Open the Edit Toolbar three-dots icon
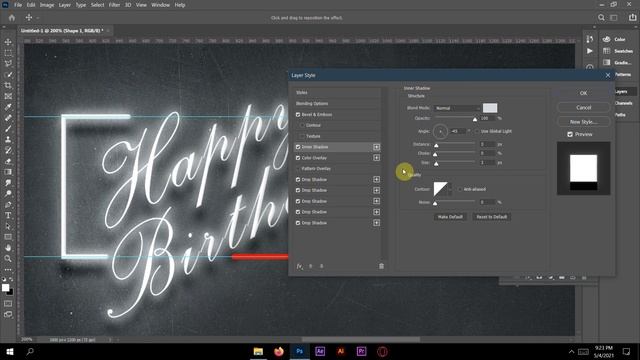The height and width of the screenshot is (360, 640). point(8,270)
